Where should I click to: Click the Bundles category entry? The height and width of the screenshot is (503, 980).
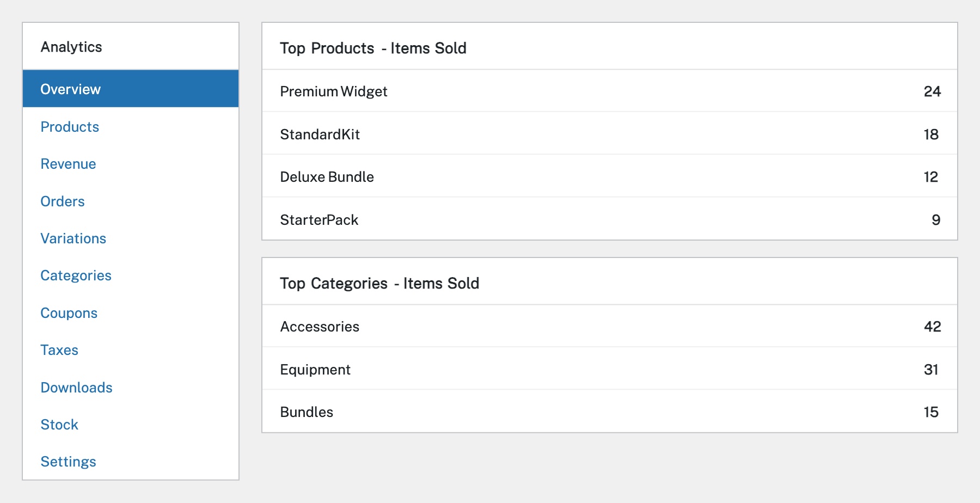(x=307, y=412)
